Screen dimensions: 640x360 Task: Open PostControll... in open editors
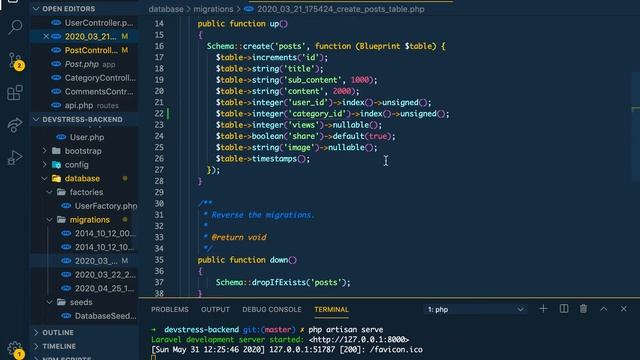[84, 50]
